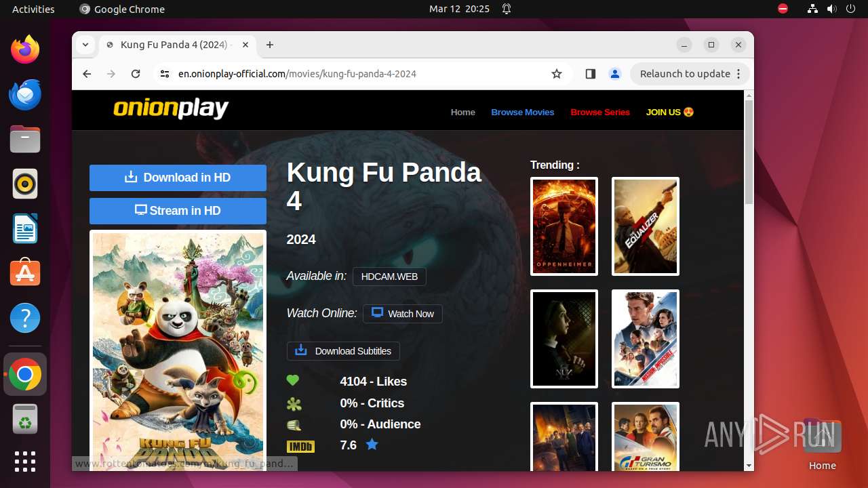The width and height of the screenshot is (868, 488).
Task: Click Stream in HD button
Action: pos(178,211)
